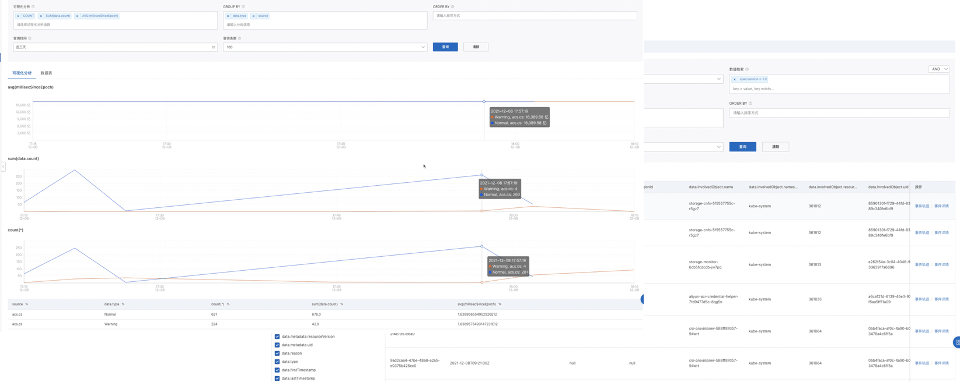Select the Normal cell in data.type column
This screenshot has height=382, width=960.
[x=110, y=314]
